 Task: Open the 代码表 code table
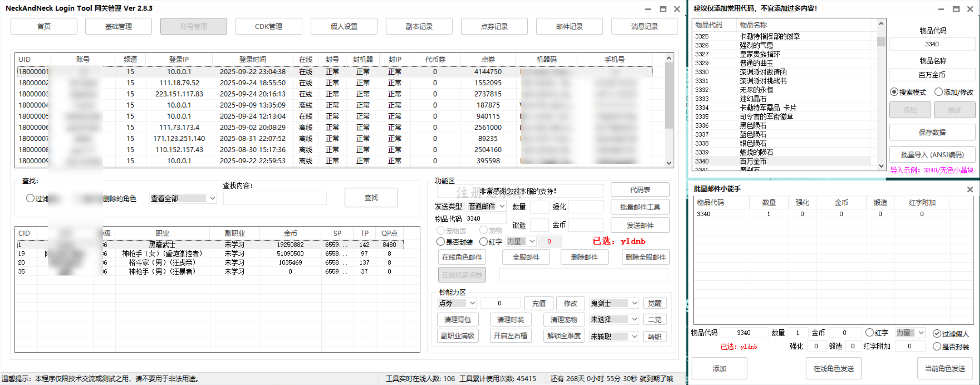click(x=640, y=190)
